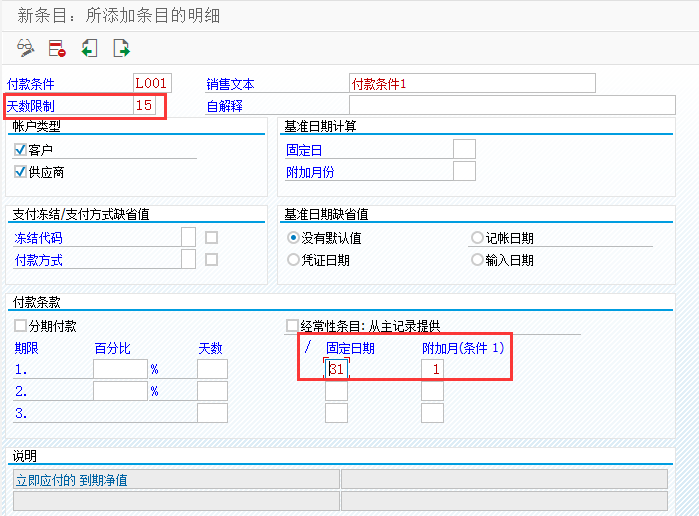Uncheck the 客户 account type checkbox

click(x=20, y=149)
